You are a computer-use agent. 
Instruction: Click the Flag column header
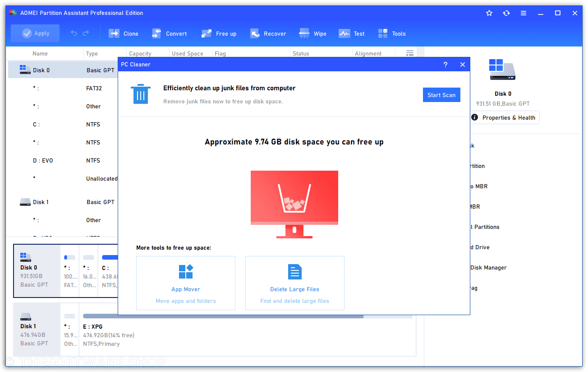[220, 53]
